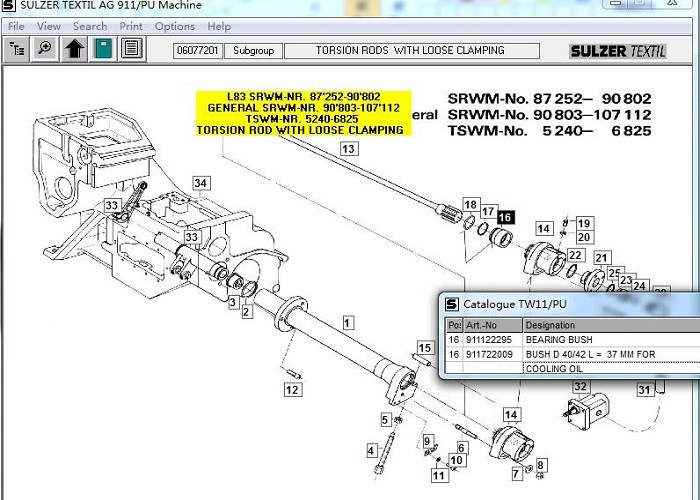Select part position label 17

pyautogui.click(x=488, y=211)
